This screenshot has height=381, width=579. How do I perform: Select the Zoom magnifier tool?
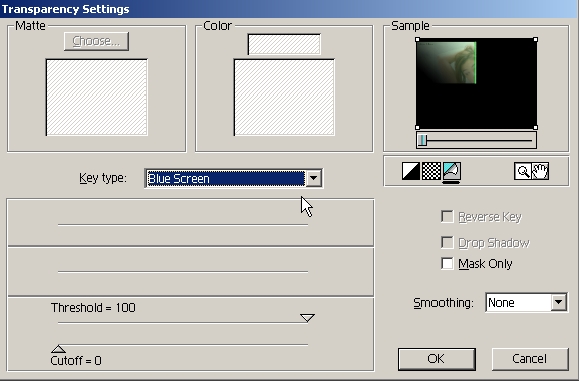click(523, 171)
